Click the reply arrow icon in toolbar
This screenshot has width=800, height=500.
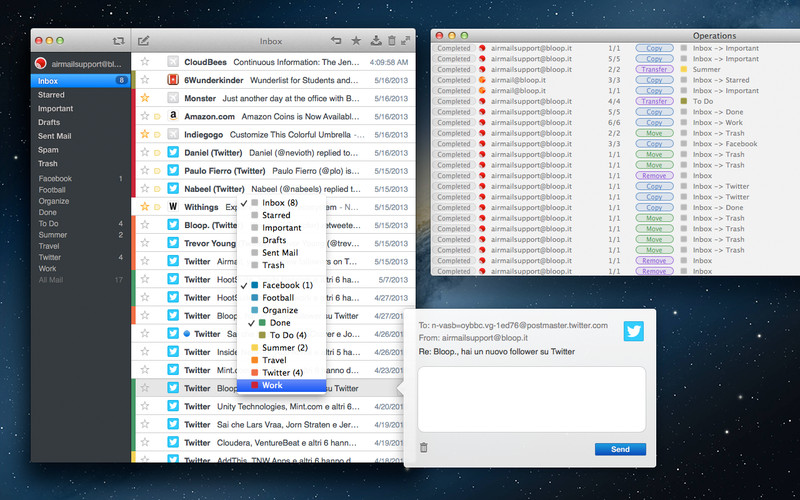click(x=336, y=40)
